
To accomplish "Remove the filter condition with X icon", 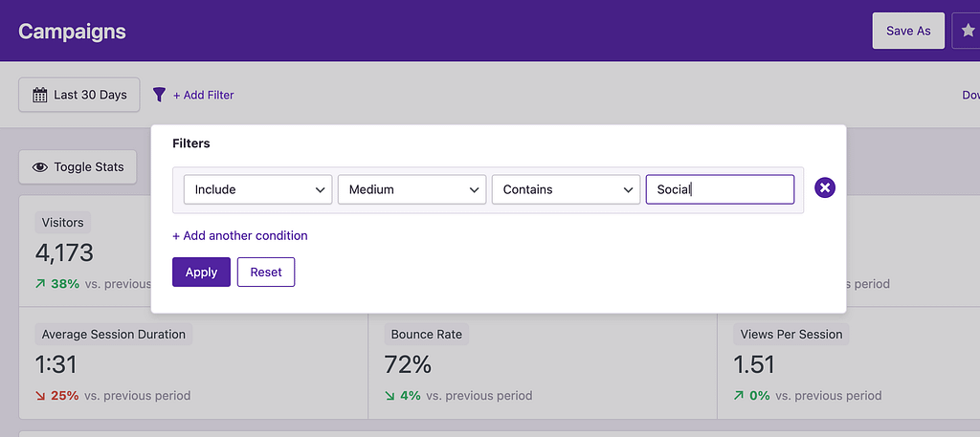I will pyautogui.click(x=825, y=188).
